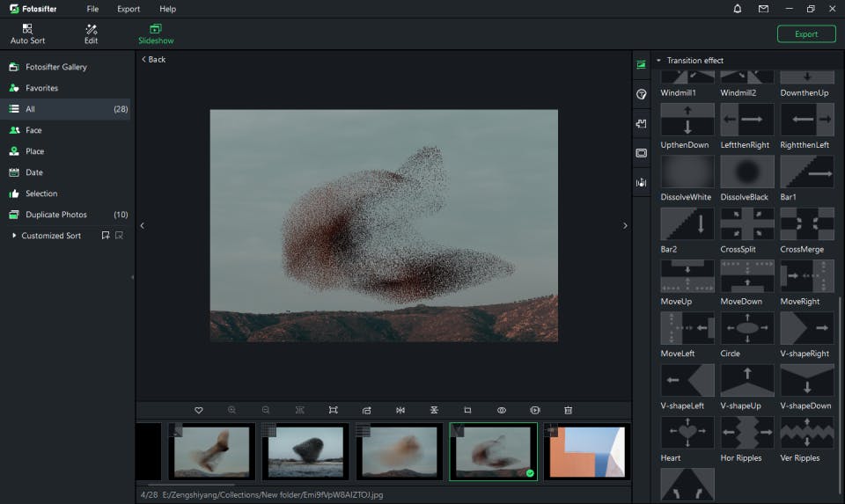The height and width of the screenshot is (504, 845).
Task: Click the Back link above the preview
Action: [x=153, y=60]
